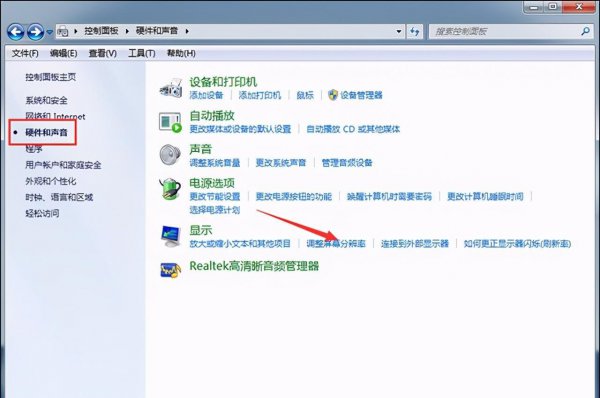Open 自动播放 heading
This screenshot has width=600, height=398.
(x=212, y=116)
